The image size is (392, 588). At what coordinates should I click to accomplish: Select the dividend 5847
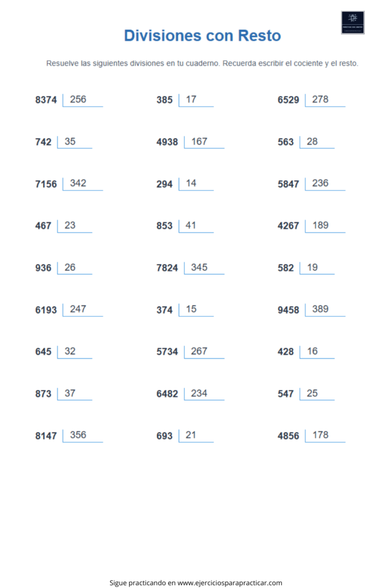288,184
